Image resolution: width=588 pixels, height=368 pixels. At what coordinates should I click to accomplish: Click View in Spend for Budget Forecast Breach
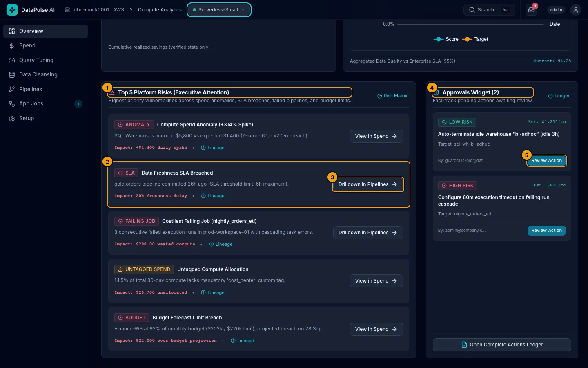tap(376, 329)
